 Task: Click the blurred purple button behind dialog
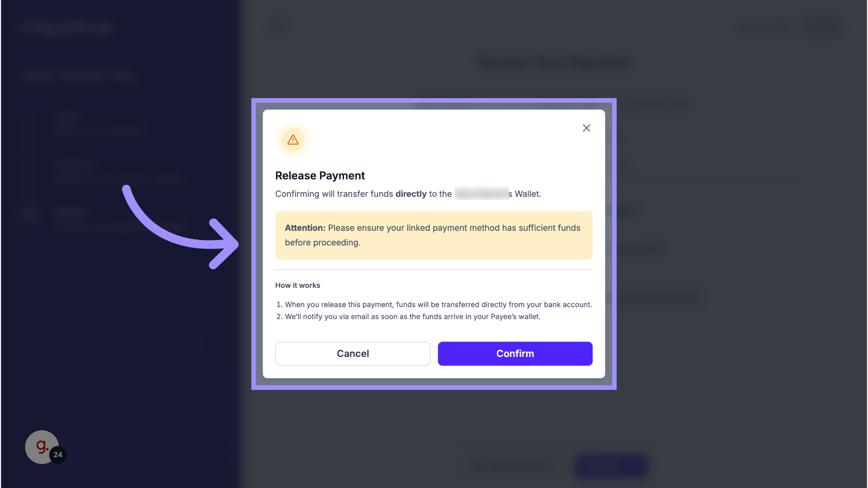pyautogui.click(x=611, y=466)
